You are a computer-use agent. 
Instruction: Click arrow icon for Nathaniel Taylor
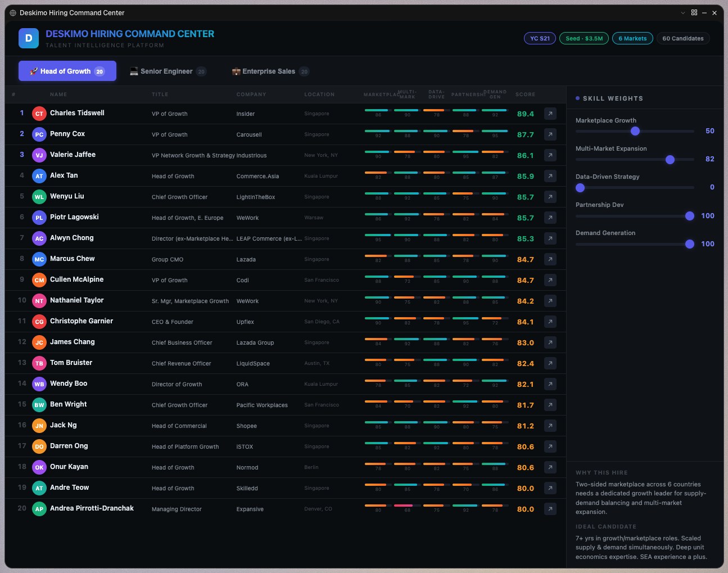[550, 301]
